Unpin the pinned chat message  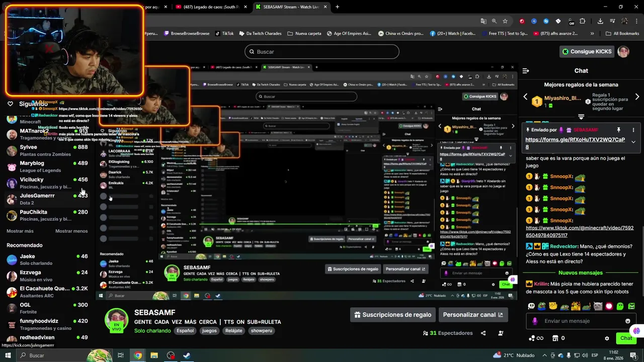pyautogui.click(x=619, y=130)
